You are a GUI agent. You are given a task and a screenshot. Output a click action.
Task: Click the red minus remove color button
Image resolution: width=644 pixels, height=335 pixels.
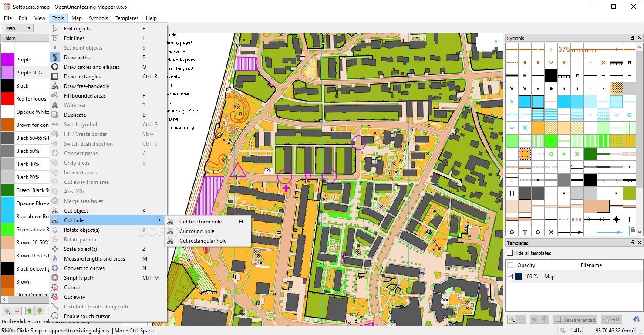[17, 311]
